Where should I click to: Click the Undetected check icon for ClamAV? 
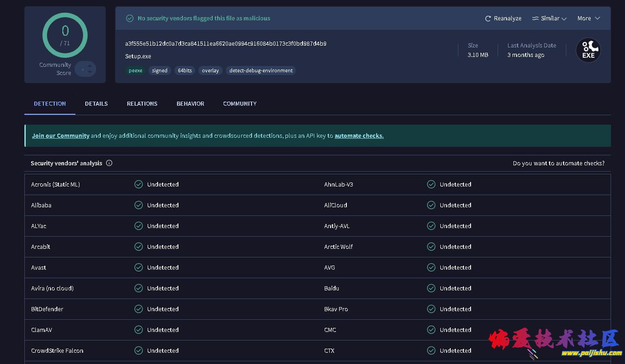pos(139,330)
